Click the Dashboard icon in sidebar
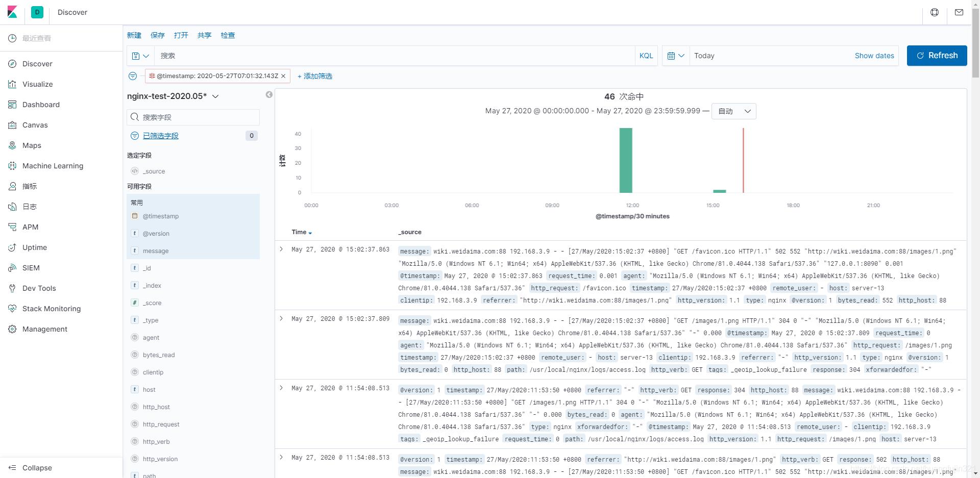Viewport: 980px width, 478px height. [12, 105]
